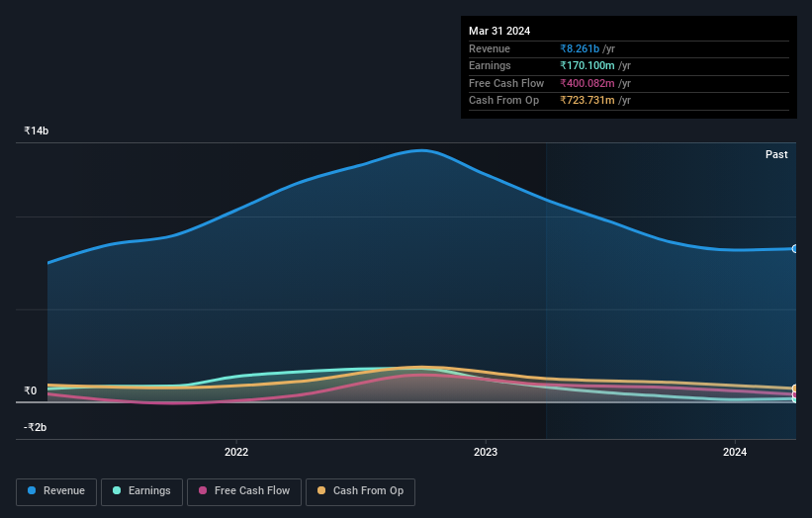Viewport: 812px width, 518px height.
Task: Select the Cash From Op endpoint marker
Action: coord(794,388)
